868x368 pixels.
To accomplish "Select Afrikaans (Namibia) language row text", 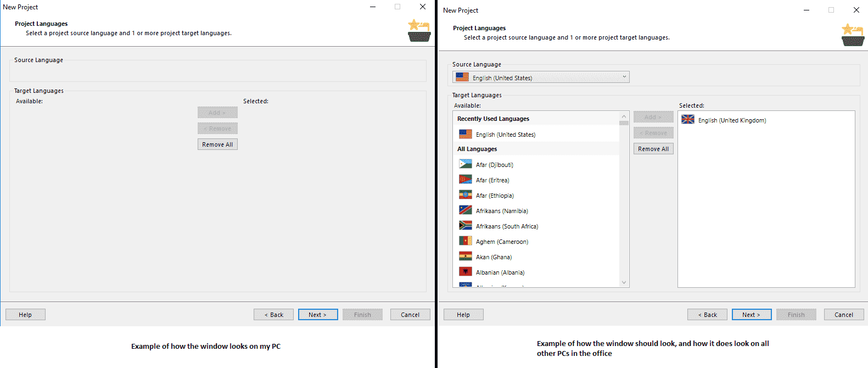I will pyautogui.click(x=502, y=211).
